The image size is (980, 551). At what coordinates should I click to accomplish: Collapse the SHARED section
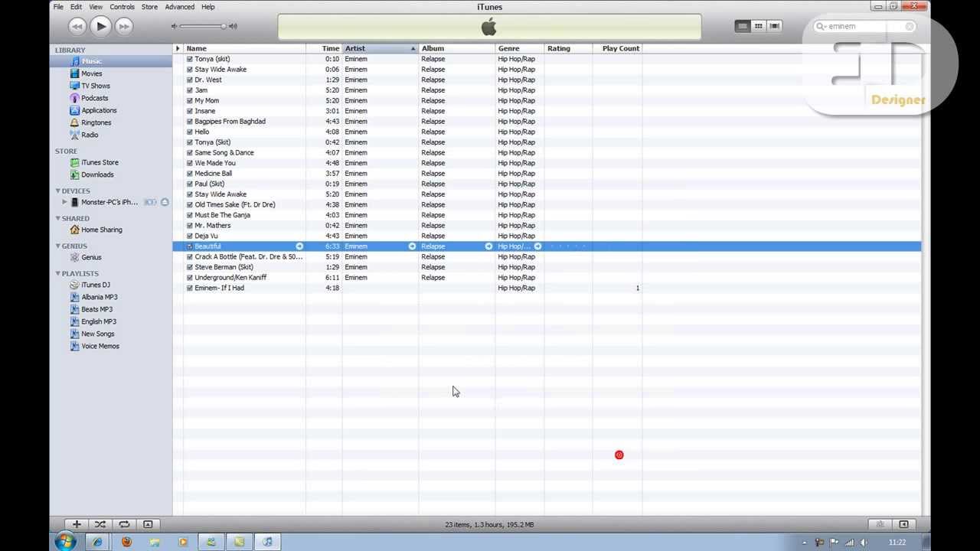point(57,218)
